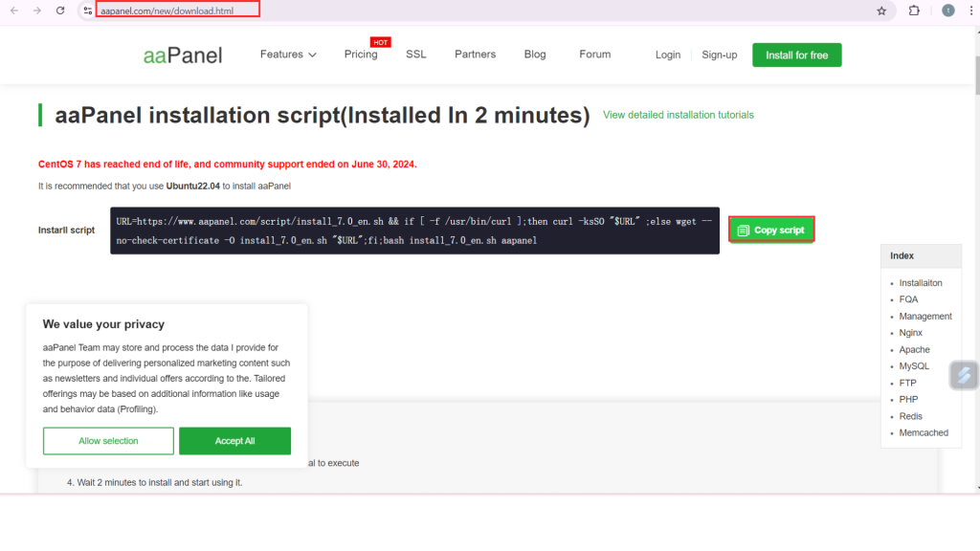Click the browser back arrow
The height and width of the screenshot is (551, 980).
[x=14, y=11]
